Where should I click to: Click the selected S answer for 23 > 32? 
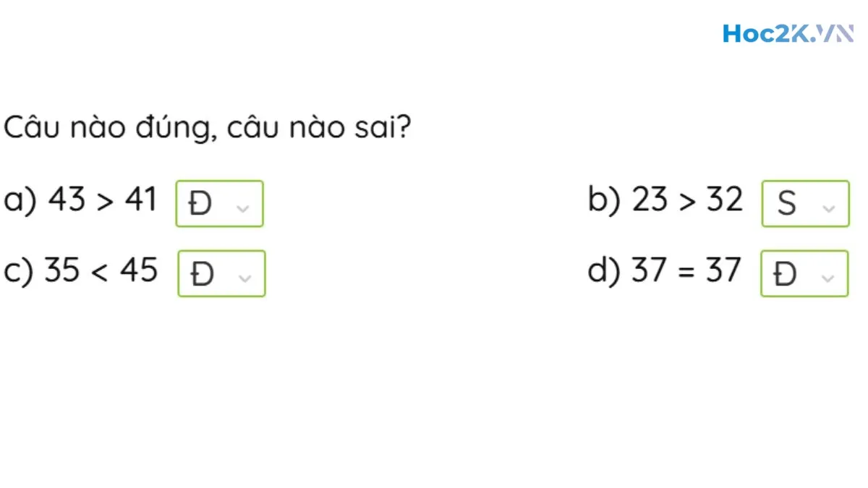(786, 205)
